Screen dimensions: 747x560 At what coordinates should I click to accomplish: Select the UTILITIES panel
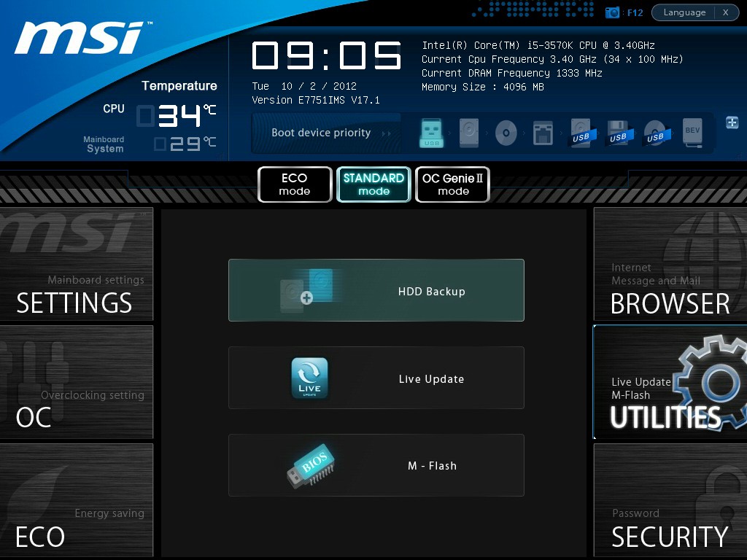670,382
